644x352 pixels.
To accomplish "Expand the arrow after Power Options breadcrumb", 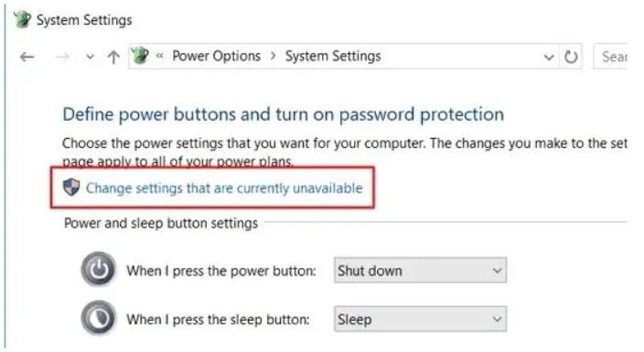I will [x=274, y=56].
